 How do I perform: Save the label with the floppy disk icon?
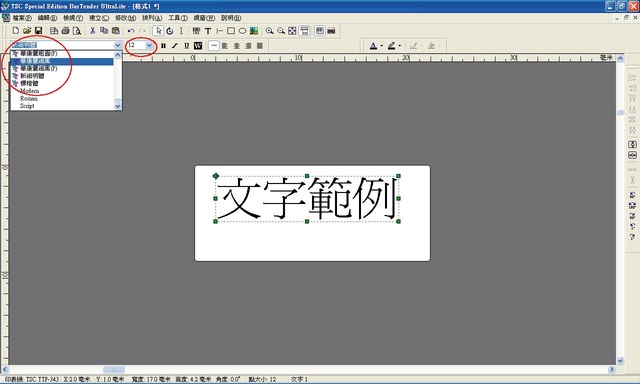[38, 31]
